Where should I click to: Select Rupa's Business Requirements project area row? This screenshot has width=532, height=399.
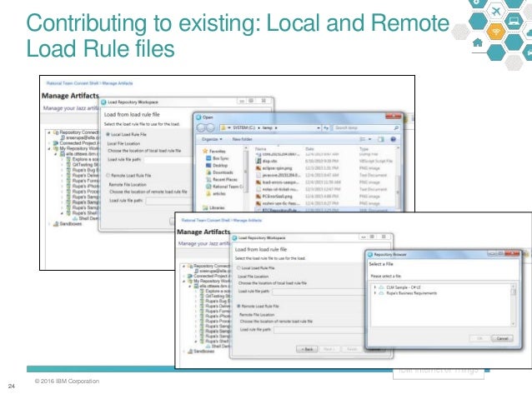(408, 293)
